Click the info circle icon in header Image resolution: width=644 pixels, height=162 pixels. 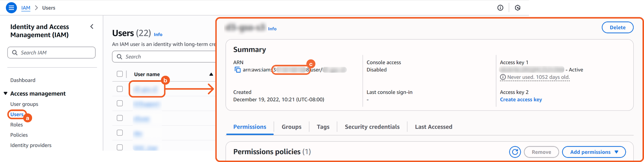[500, 8]
